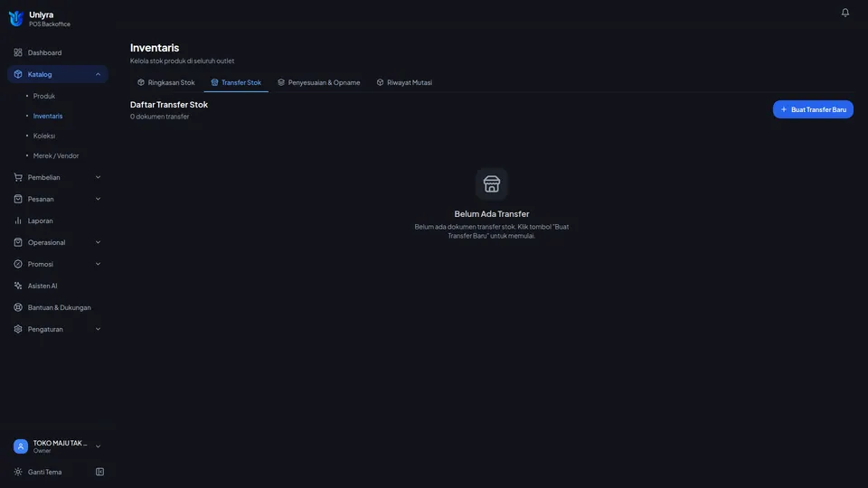
Task: Switch theme with Ganti Tema
Action: click(45, 472)
